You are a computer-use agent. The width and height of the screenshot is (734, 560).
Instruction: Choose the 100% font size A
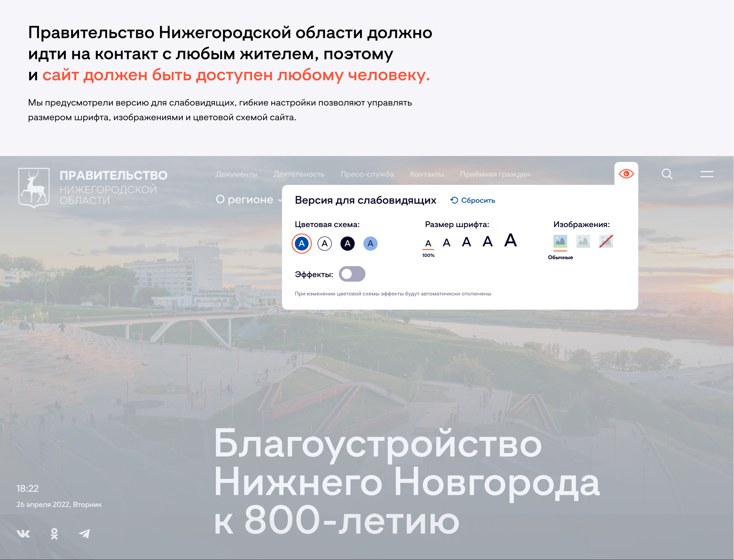(x=428, y=244)
